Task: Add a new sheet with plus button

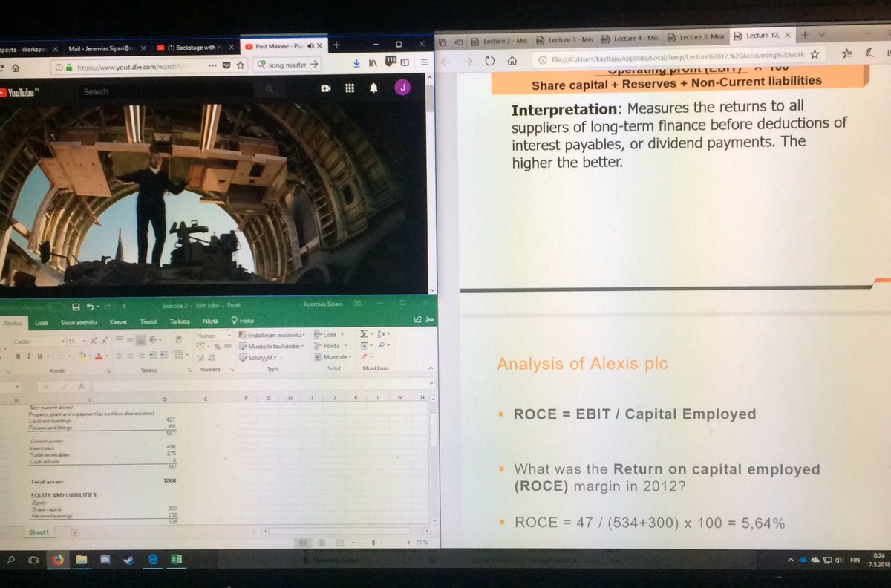Action: [74, 532]
